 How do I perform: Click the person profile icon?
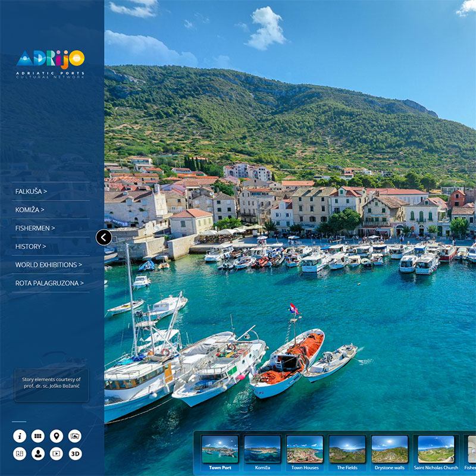(38, 454)
